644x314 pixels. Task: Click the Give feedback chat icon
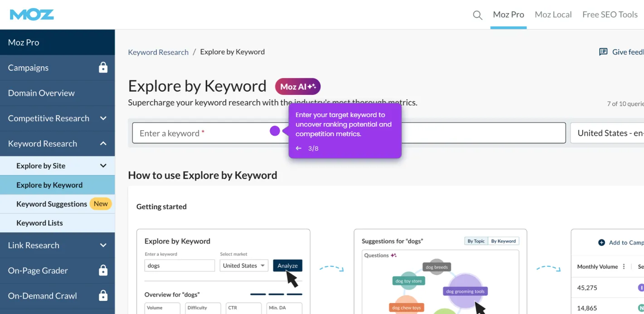603,52
